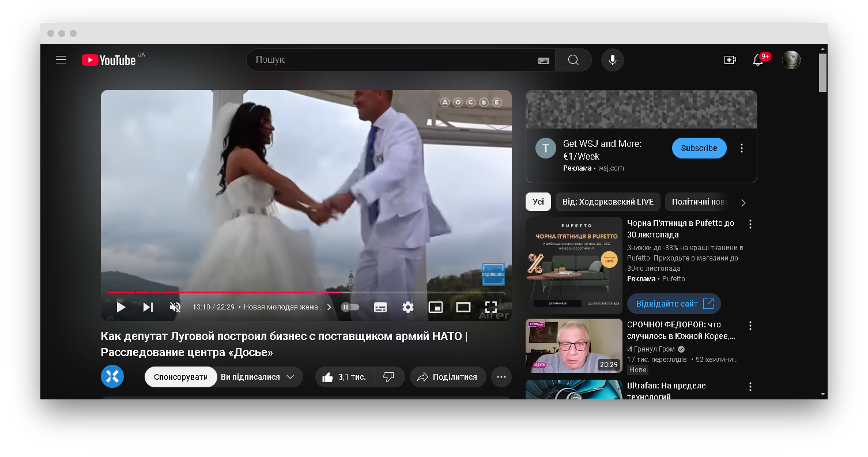Show more filter chips with arrow
Image resolution: width=868 pixels, height=457 pixels.
pos(744,202)
